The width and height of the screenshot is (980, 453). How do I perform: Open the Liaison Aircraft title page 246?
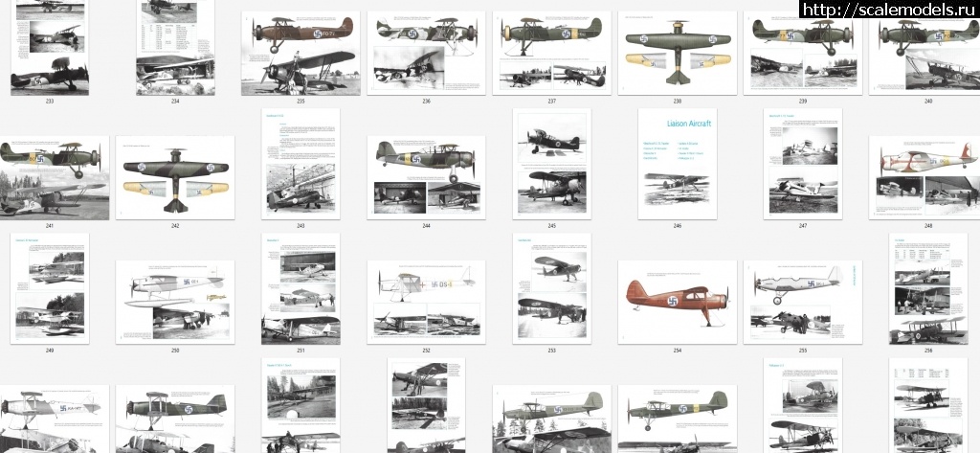pyautogui.click(x=677, y=164)
